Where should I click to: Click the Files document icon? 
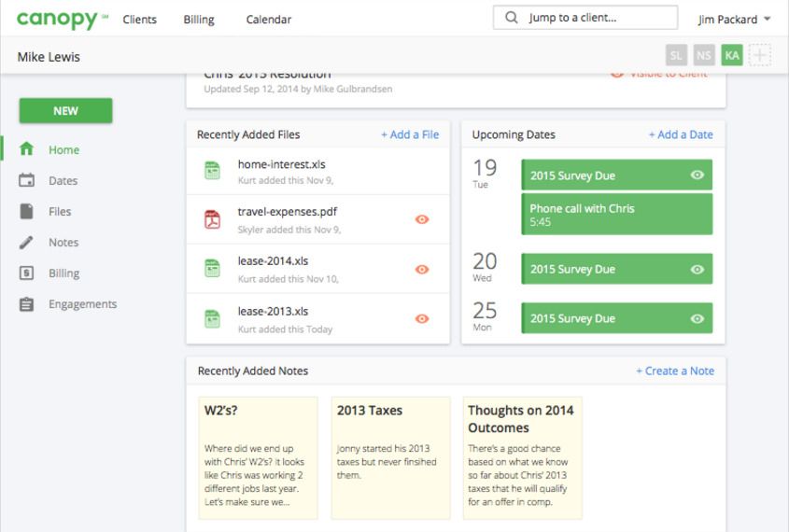coord(27,212)
